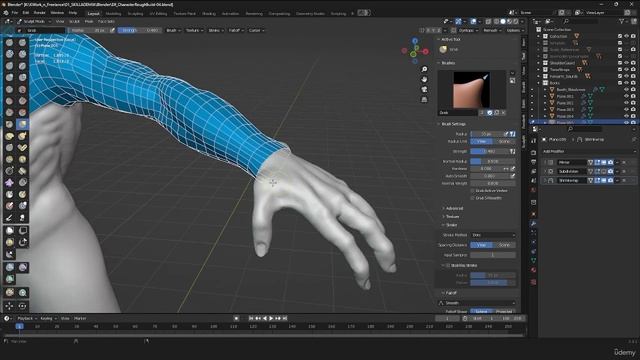The height and width of the screenshot is (360, 640).
Task: Adjust the Strength slider in sidebar
Action: click(x=489, y=151)
